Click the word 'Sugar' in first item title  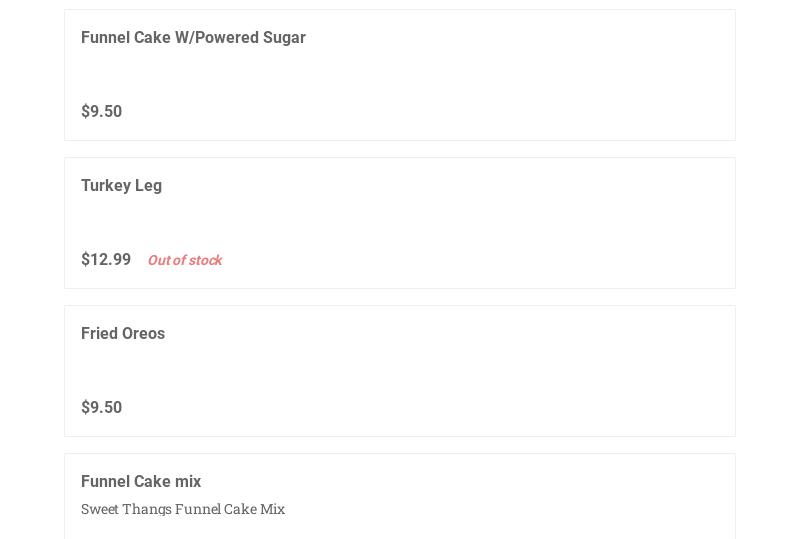pos(284,38)
